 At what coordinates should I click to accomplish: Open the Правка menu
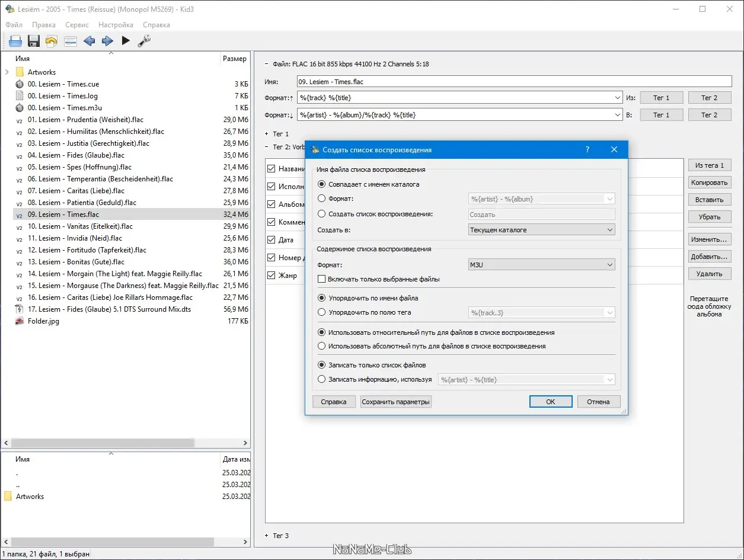click(x=44, y=25)
